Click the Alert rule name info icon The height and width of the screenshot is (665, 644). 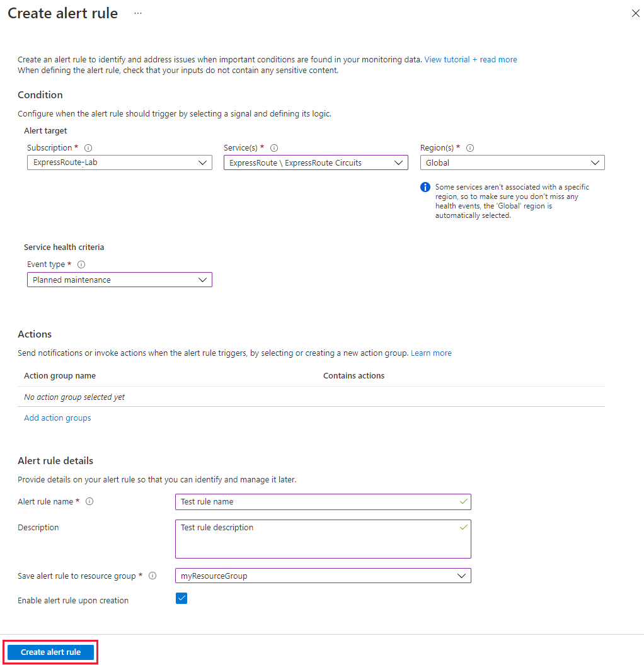coord(89,501)
